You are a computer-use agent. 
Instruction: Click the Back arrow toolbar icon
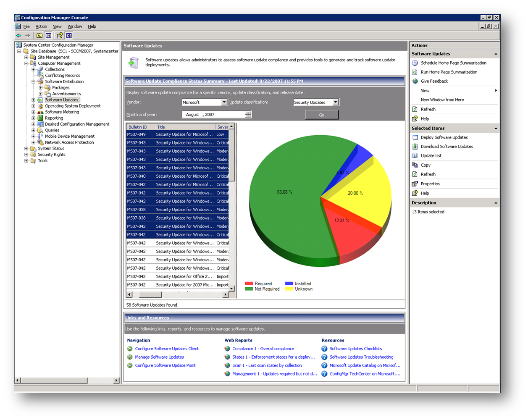click(19, 36)
